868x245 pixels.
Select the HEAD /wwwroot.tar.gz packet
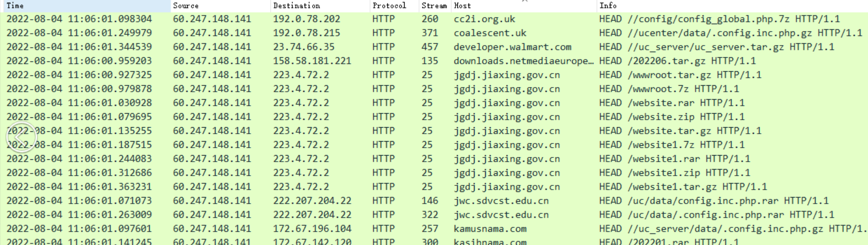click(680, 75)
